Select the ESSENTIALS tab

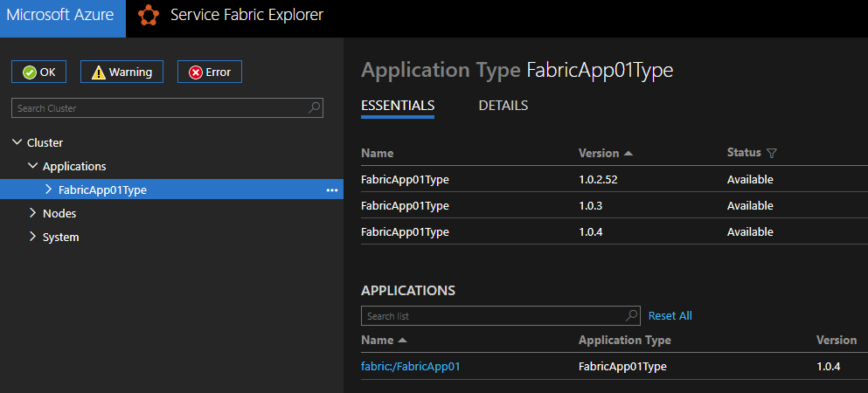point(398,106)
